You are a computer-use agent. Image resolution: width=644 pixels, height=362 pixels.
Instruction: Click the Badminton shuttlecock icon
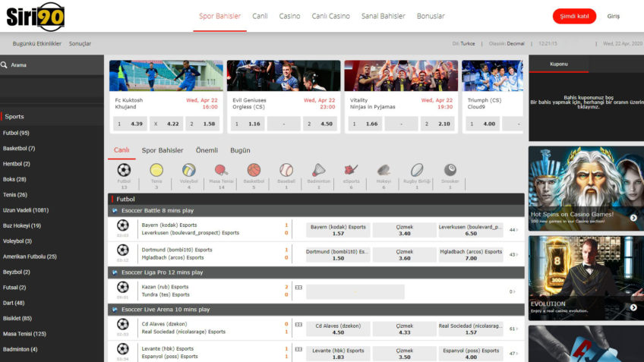pos(319,171)
